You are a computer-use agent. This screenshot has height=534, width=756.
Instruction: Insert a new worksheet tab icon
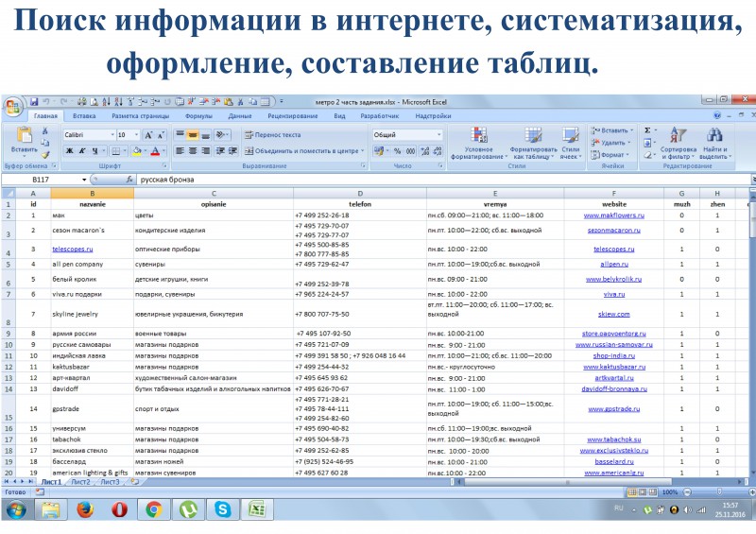134,482
